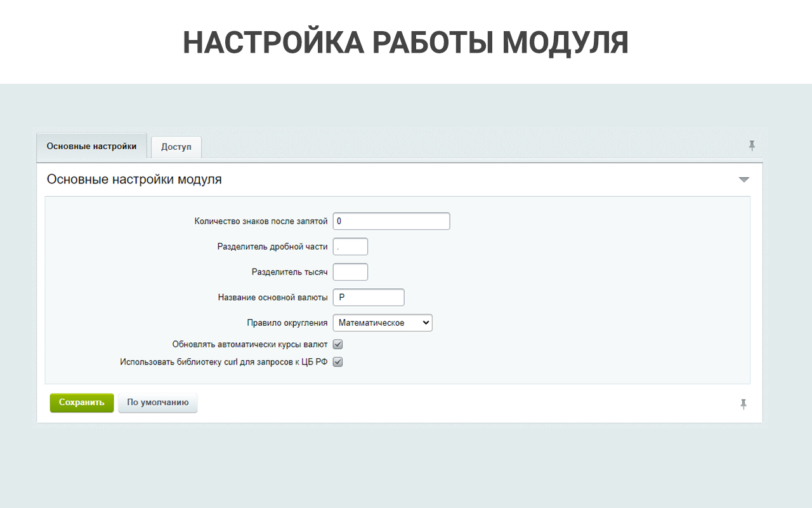Click the Сохранить button

point(82,403)
